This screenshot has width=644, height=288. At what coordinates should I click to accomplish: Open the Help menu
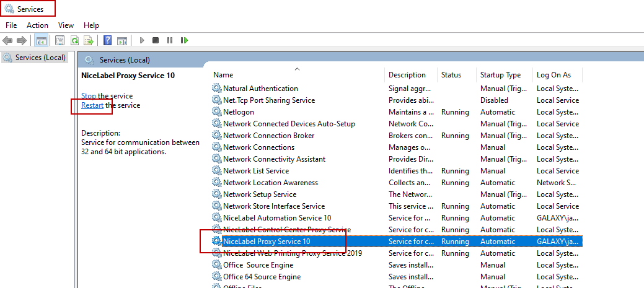91,25
